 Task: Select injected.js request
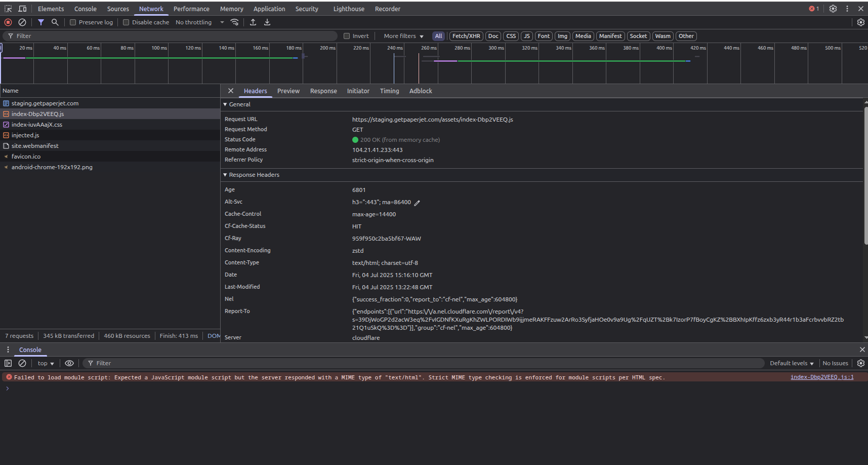tap(110, 135)
